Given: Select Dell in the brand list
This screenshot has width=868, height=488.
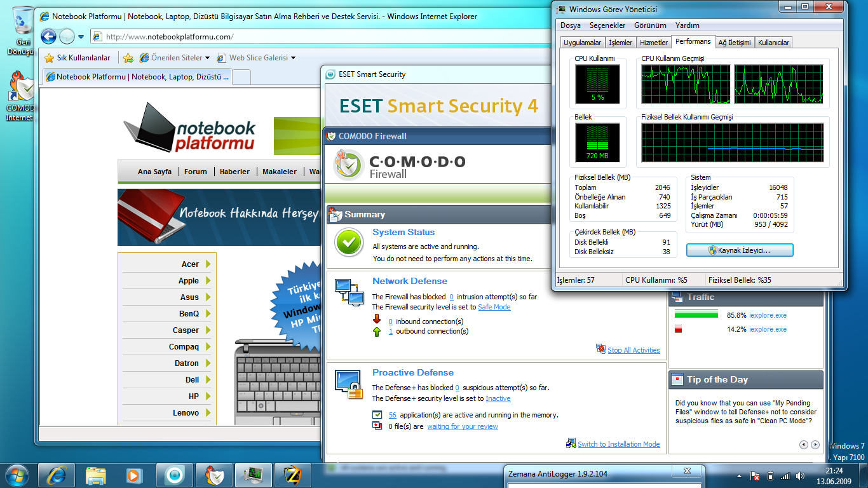Looking at the screenshot, I should pos(192,380).
